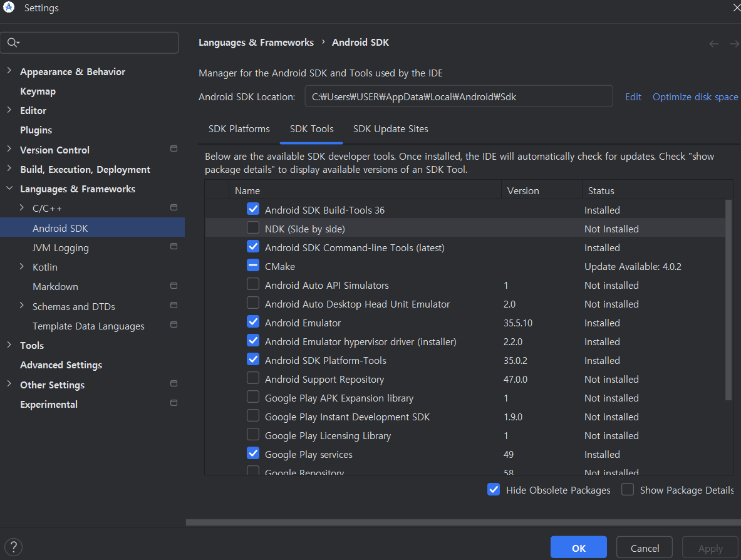This screenshot has width=741, height=560.
Task: Uncheck Android SDK Build-Tools 36
Action: click(253, 209)
